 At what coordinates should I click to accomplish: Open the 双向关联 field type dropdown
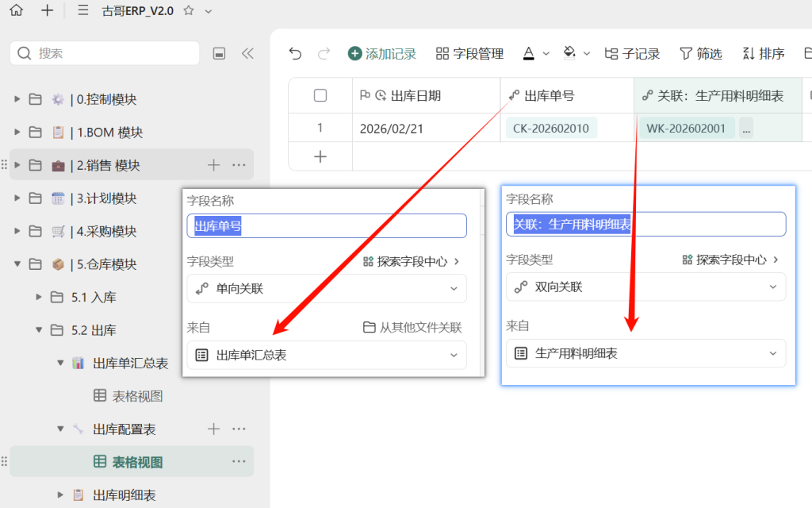coord(645,287)
